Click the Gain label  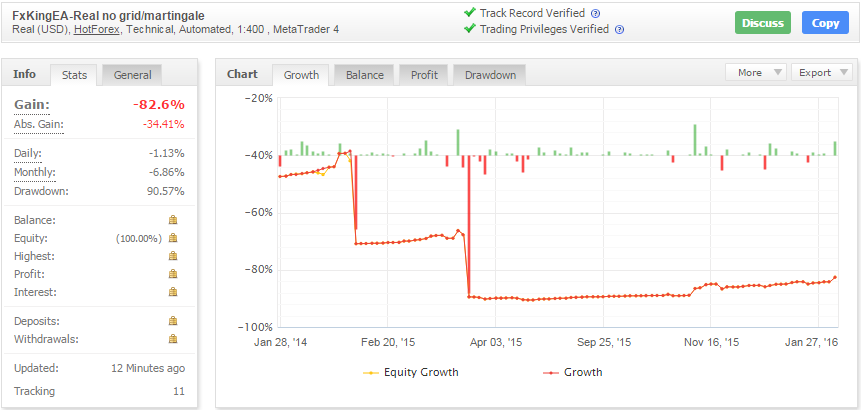(x=32, y=105)
